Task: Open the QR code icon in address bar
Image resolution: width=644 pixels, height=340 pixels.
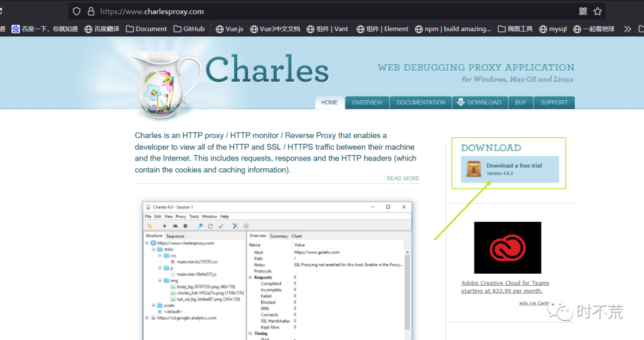Action: (x=583, y=11)
